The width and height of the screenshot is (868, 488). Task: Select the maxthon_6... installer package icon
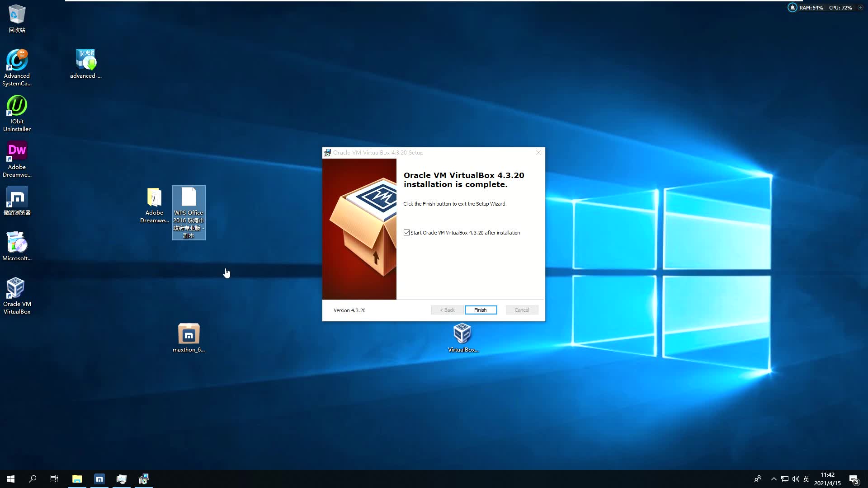click(189, 338)
